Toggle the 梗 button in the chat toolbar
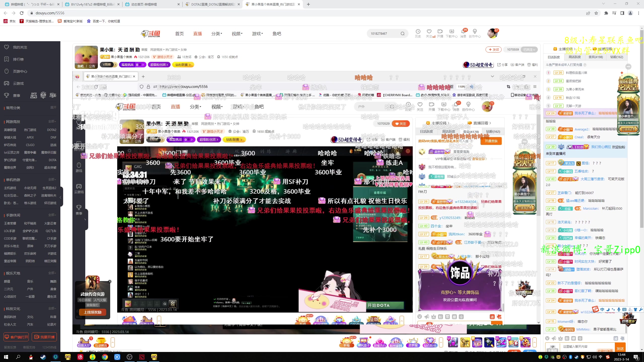 574,338
